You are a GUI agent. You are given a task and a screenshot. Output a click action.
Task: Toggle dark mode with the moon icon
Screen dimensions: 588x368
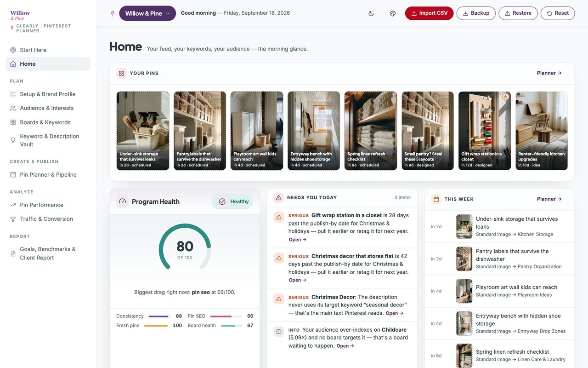(x=371, y=13)
